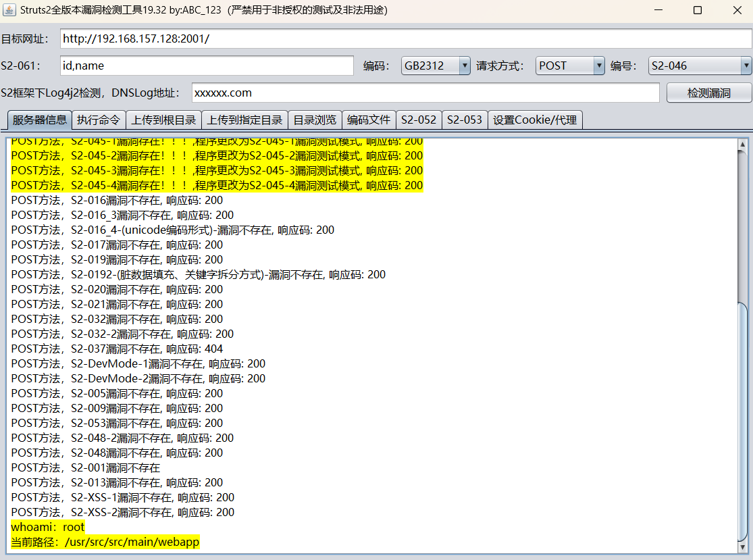Click the S2-016_4 unicode编码形式 result line

[x=172, y=230]
